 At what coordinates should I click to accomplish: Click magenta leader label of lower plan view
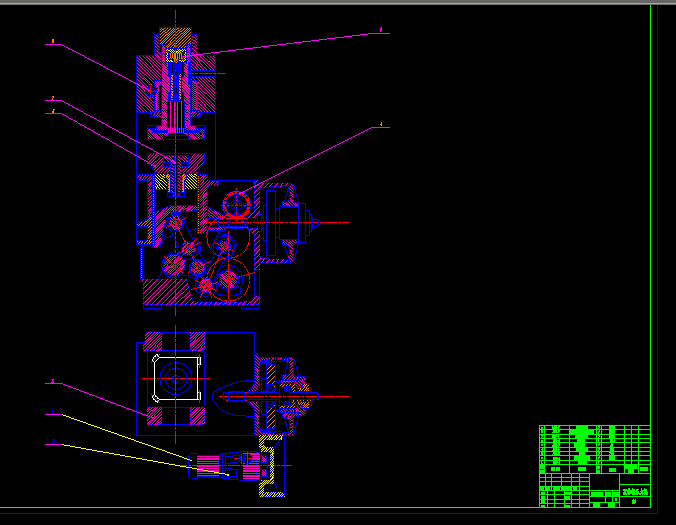(52, 382)
